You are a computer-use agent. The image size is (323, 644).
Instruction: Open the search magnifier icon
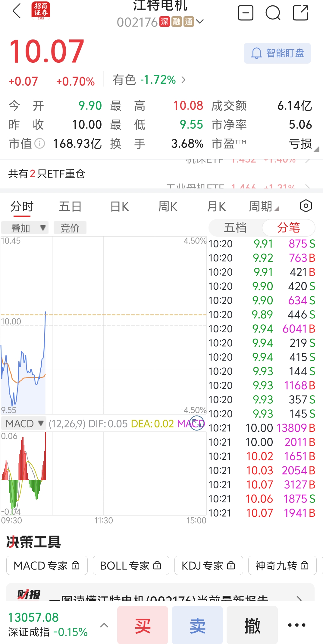pyautogui.click(x=273, y=13)
